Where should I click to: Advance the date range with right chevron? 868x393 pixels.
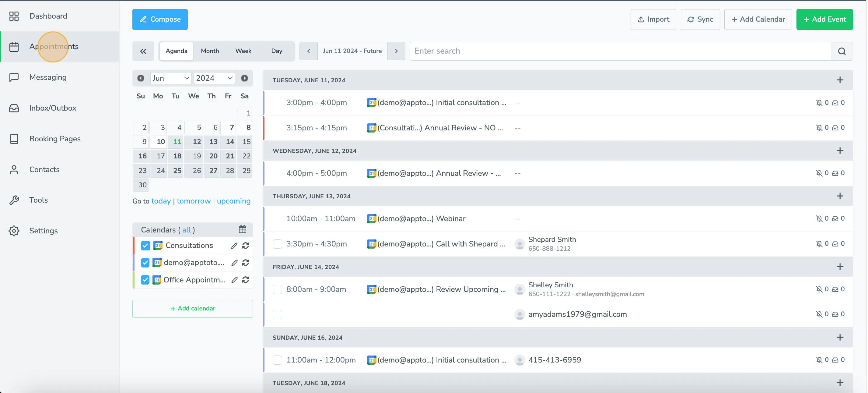click(396, 51)
